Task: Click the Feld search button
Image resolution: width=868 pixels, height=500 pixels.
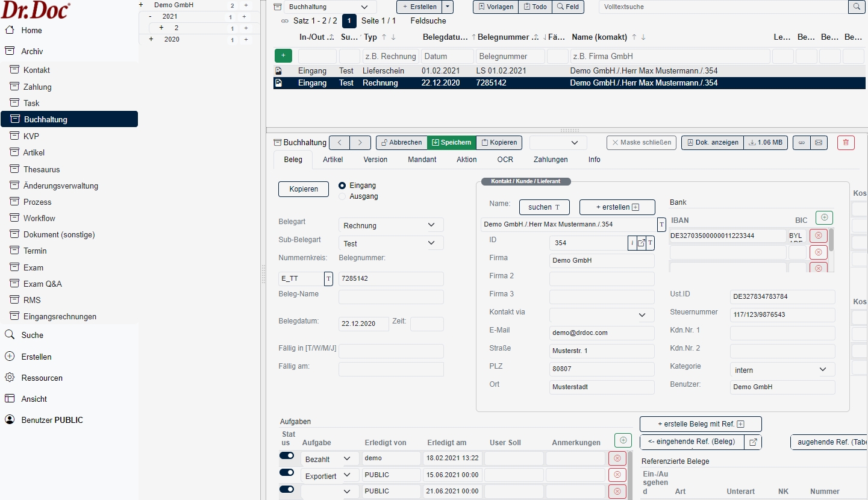Action: 567,7
